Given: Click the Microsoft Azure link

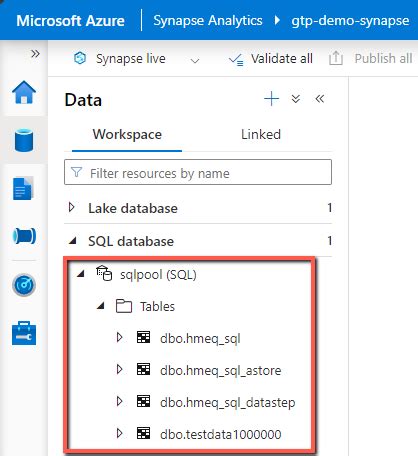Looking at the screenshot, I should tap(70, 21).
